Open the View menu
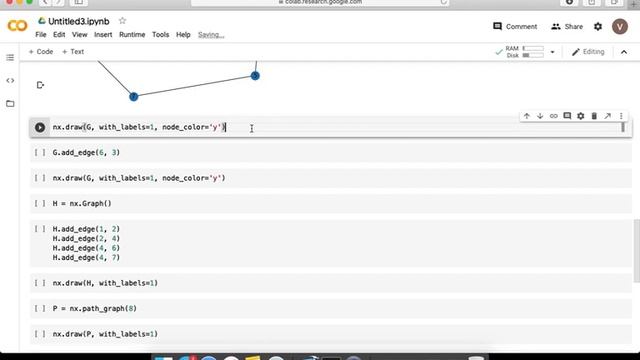 (x=80, y=35)
